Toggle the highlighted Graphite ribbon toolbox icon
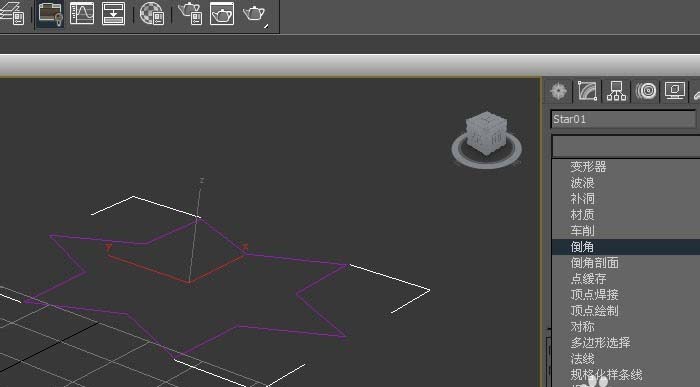 (50, 14)
